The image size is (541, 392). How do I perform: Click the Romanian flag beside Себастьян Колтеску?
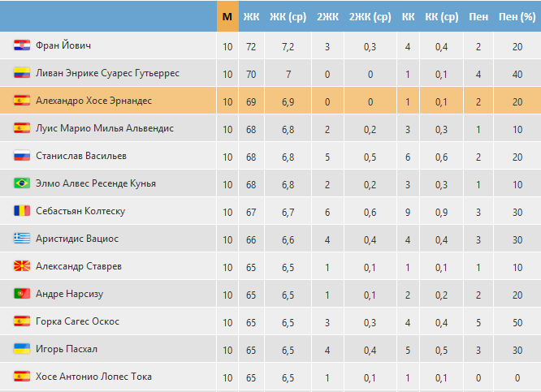point(22,211)
